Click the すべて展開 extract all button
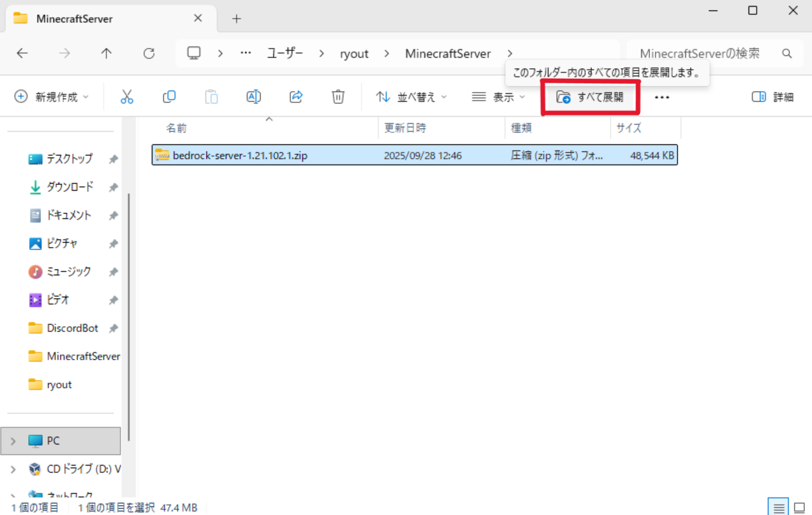Viewport: 812px width, 515px height. tap(590, 97)
